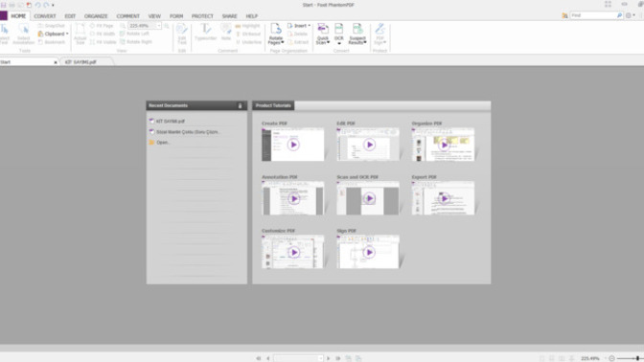
Task: Click the Redo arrow in quick access toolbar
Action: click(x=46, y=5)
